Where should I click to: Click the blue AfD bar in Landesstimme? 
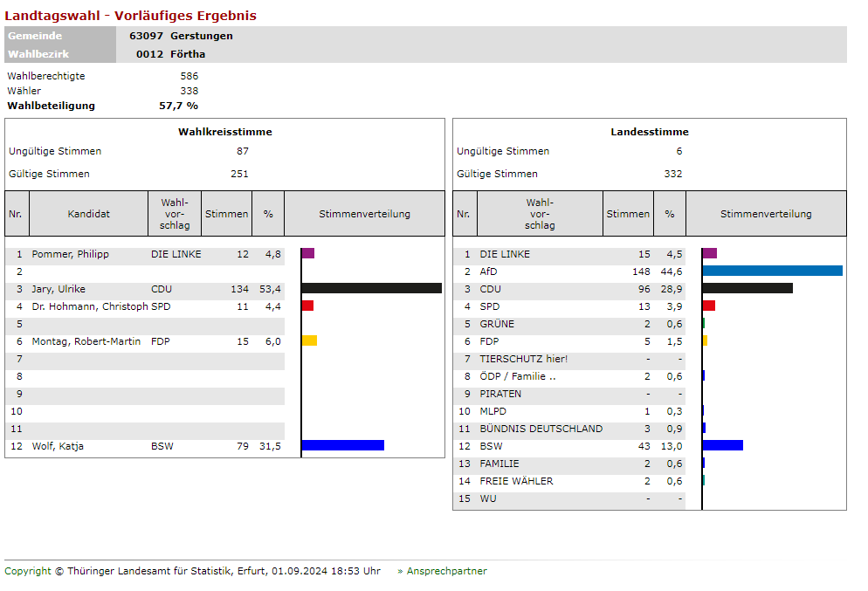[x=772, y=271]
